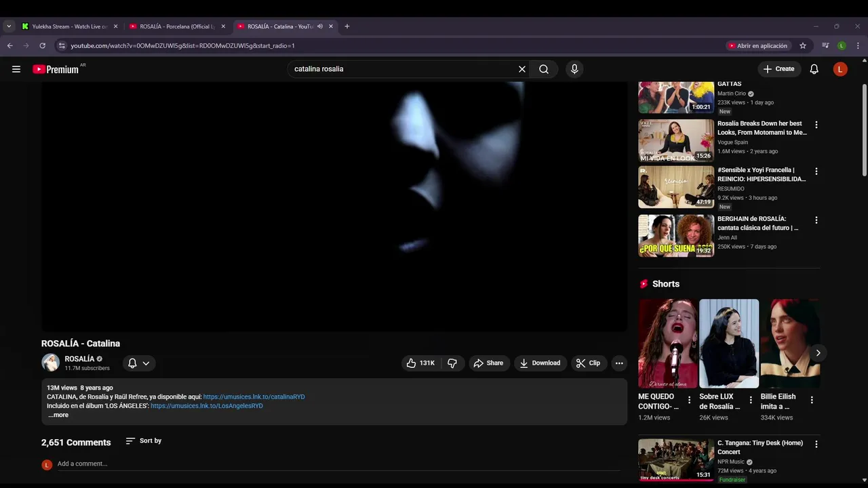Open Chrome three-dot menu

[x=858, y=45]
